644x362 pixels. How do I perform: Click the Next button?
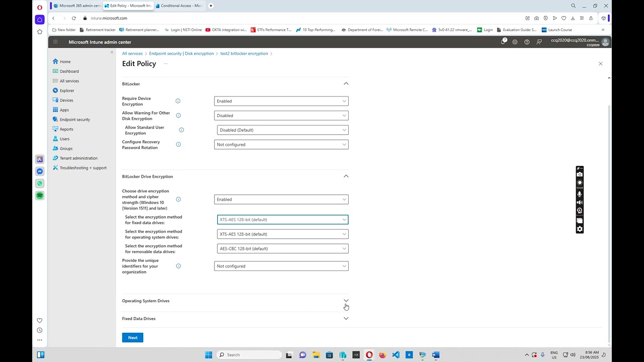(x=132, y=337)
